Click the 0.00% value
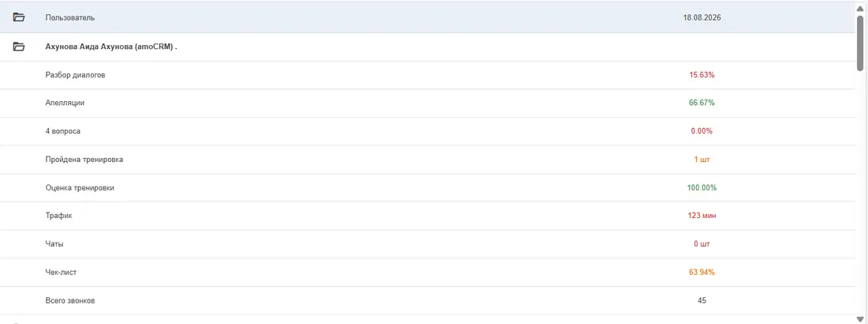This screenshot has height=324, width=868. tap(702, 131)
